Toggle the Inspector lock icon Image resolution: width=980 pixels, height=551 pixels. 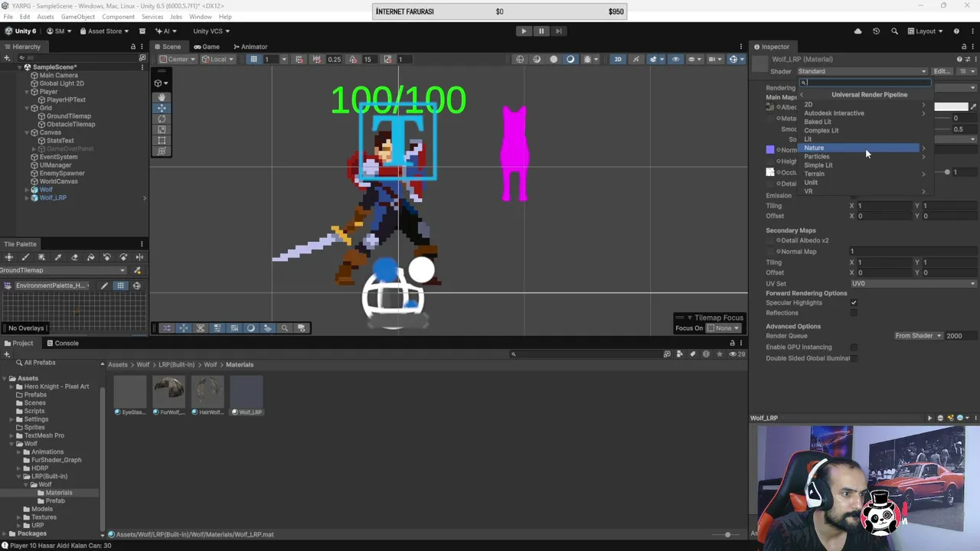[965, 47]
